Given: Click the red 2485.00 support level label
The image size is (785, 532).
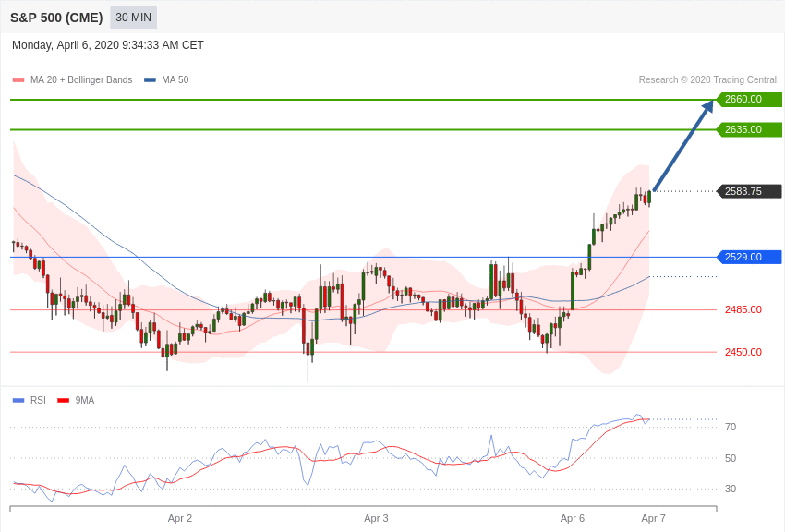Looking at the screenshot, I should 743,309.
